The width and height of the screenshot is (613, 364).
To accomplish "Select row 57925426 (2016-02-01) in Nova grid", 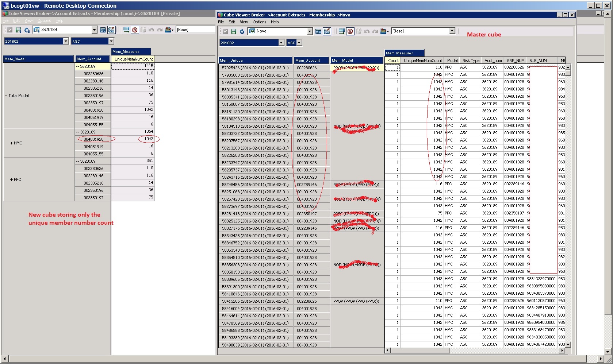I will (x=256, y=68).
